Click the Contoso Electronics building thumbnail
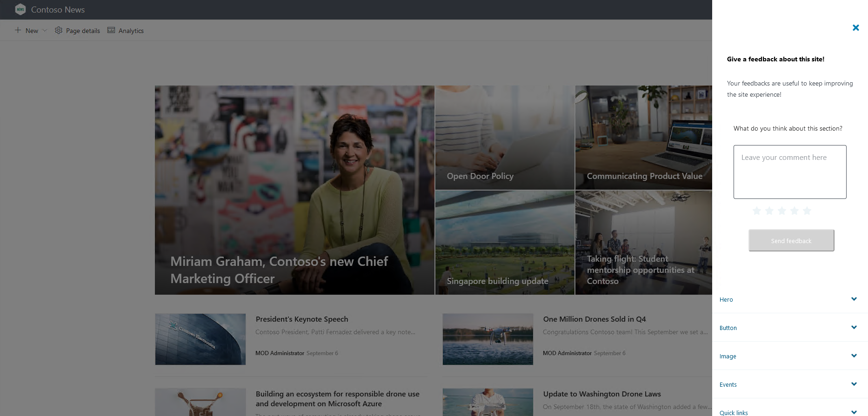 coord(200,339)
